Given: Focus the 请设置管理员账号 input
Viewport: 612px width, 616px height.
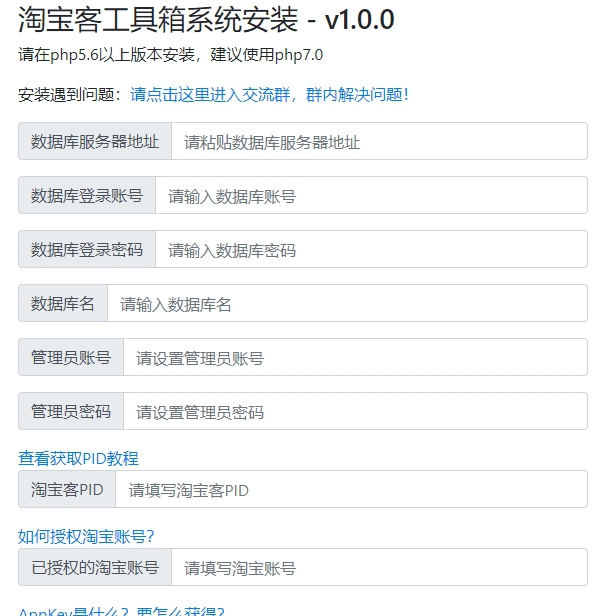Looking at the screenshot, I should 354,357.
